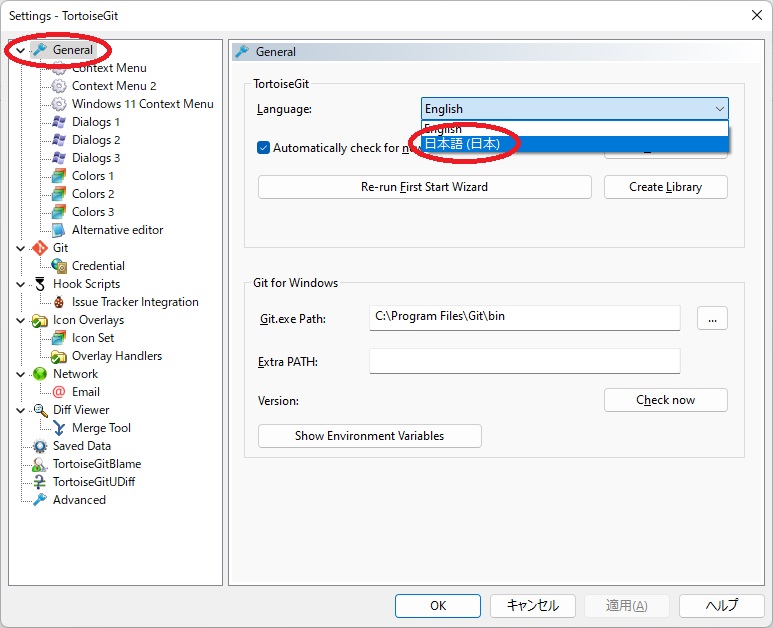Click the Hook Scripts hook icon
The width and height of the screenshot is (773, 628).
(40, 284)
